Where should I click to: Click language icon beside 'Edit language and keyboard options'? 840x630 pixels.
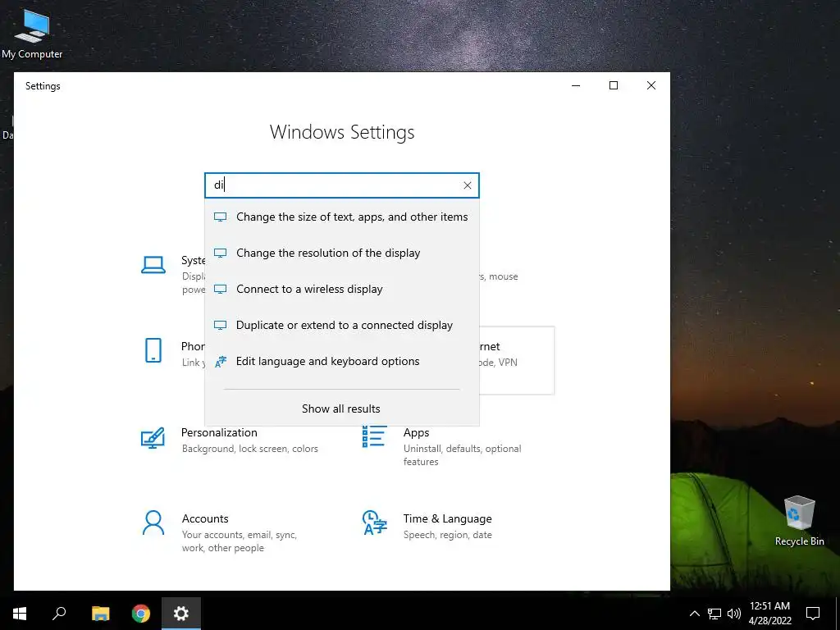tap(220, 362)
